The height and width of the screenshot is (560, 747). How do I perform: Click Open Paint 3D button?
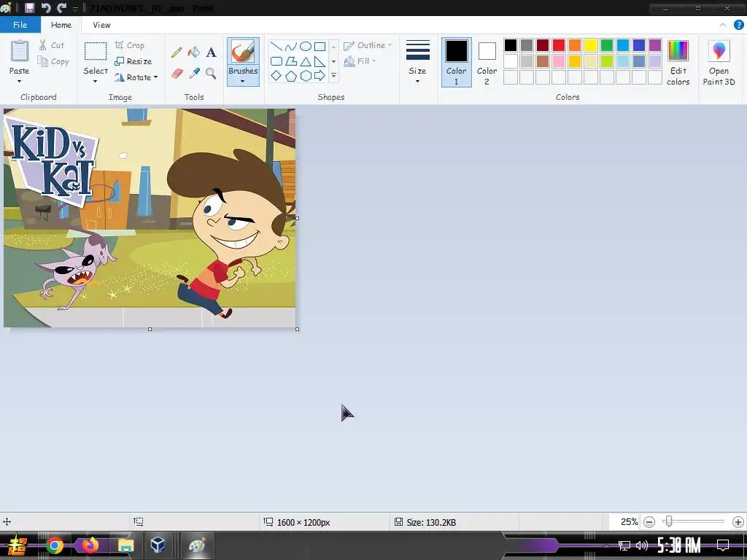(x=719, y=63)
